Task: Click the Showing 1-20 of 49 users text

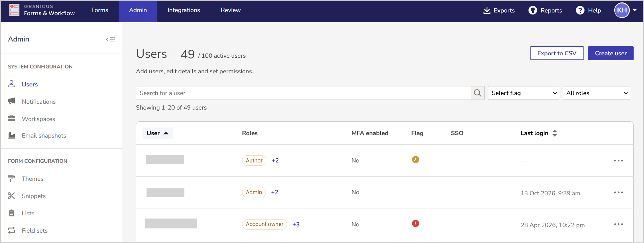Action: pos(171,108)
